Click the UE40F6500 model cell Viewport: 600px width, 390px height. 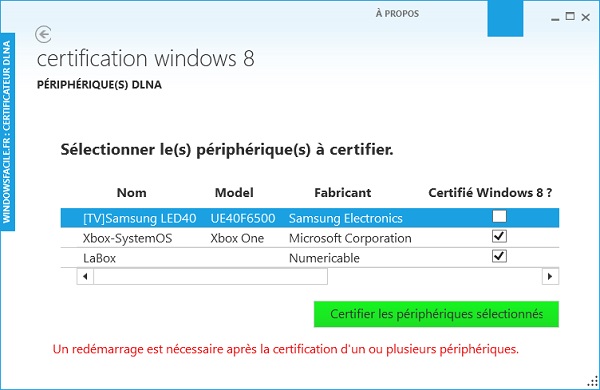coord(243,218)
